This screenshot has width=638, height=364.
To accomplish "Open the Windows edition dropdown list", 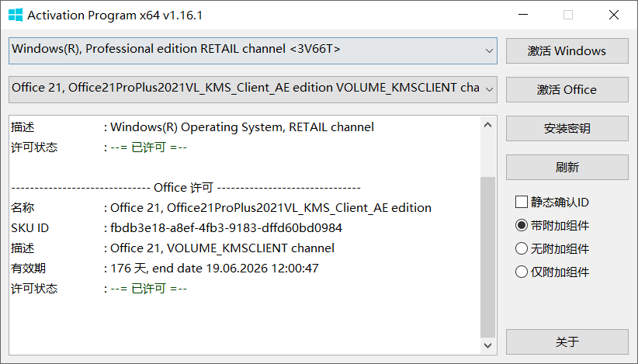I will pyautogui.click(x=253, y=51).
